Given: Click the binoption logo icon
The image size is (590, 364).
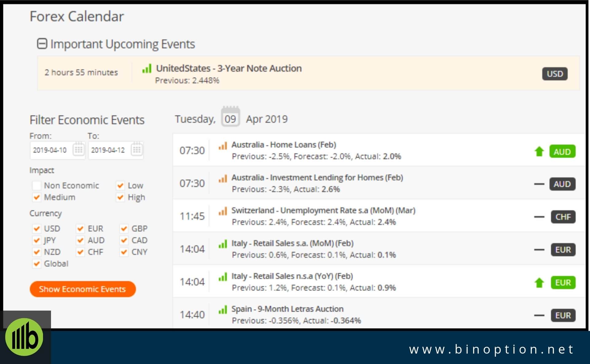Looking at the screenshot, I should 24,337.
